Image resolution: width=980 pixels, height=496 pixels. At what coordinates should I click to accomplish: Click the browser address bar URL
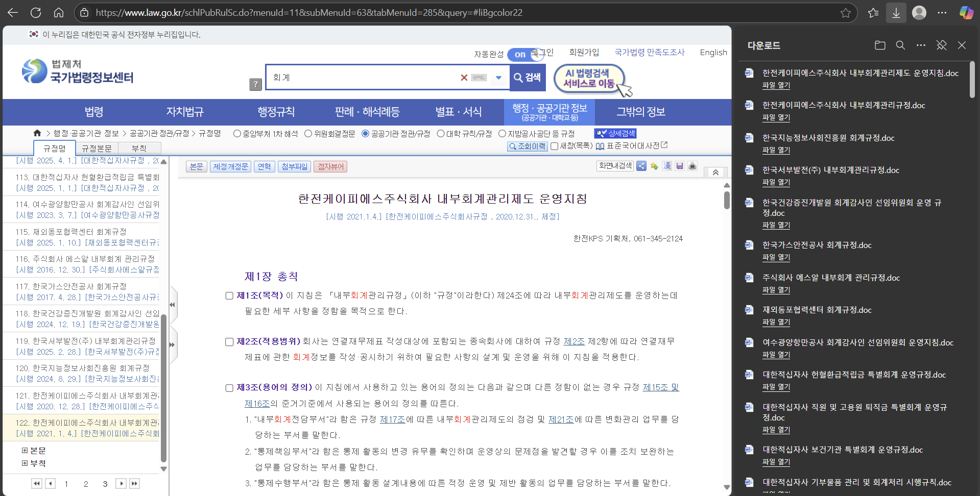tap(309, 13)
